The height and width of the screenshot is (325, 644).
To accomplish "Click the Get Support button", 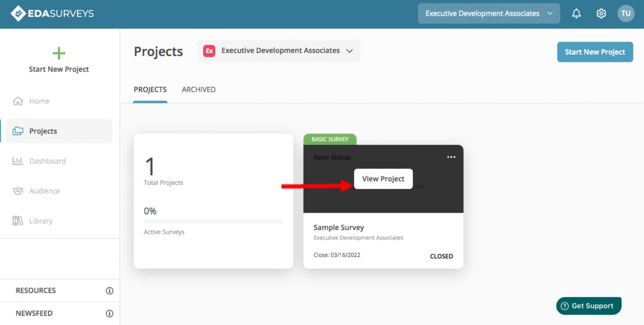I will [589, 306].
